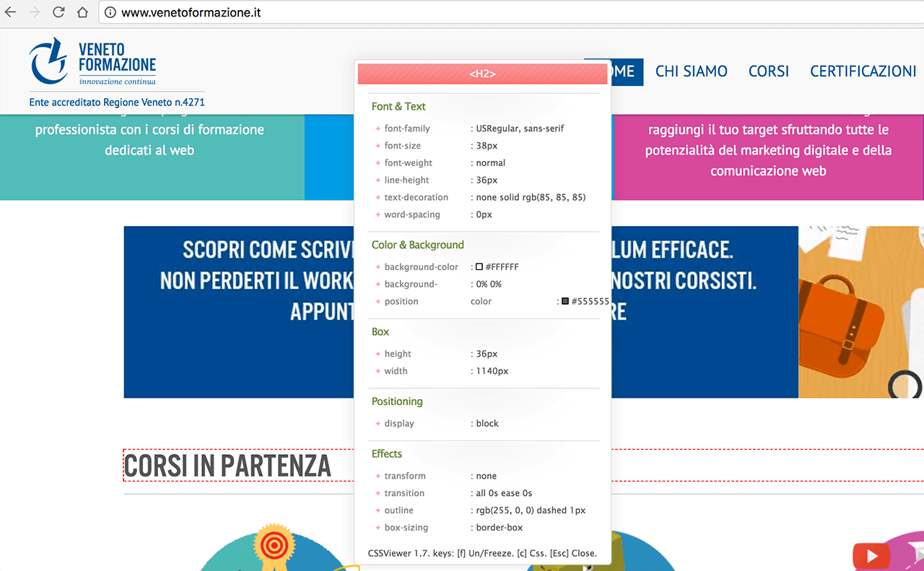
Task: Open the CERTIFICAZIONI menu item
Action: tap(863, 71)
